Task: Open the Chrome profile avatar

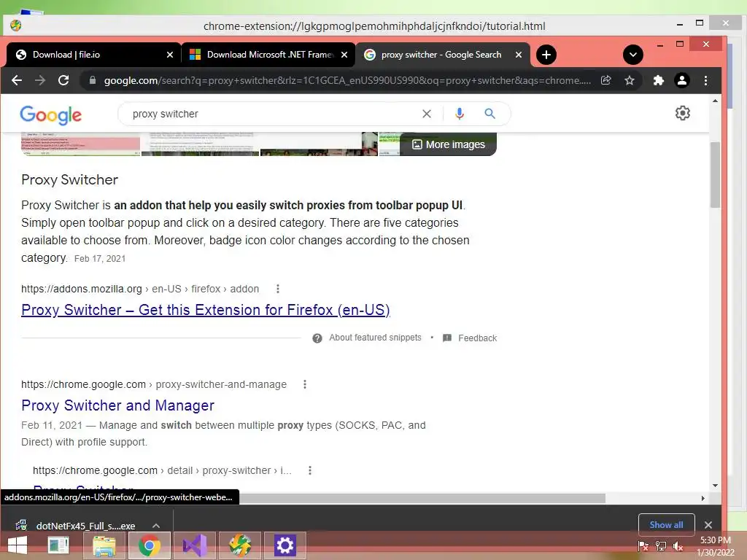Action: [x=682, y=80]
